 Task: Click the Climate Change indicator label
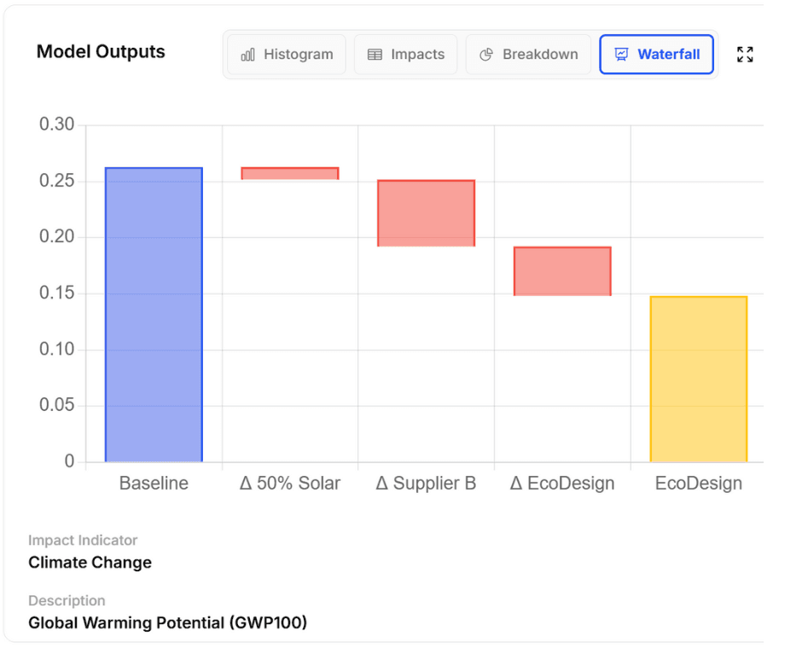coord(90,562)
